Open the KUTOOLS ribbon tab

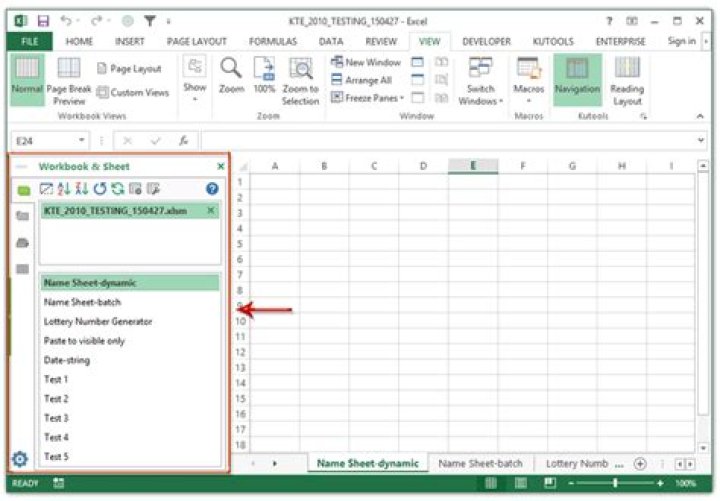[x=554, y=41]
